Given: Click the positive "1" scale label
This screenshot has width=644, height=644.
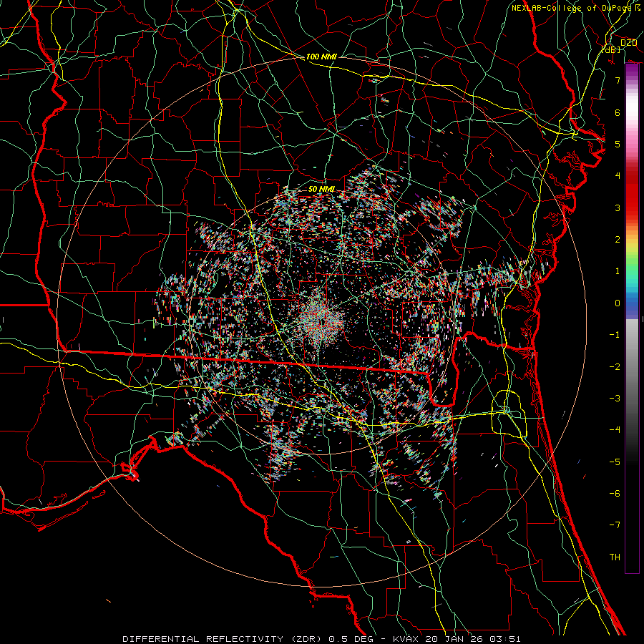Looking at the screenshot, I should pyautogui.click(x=618, y=271).
